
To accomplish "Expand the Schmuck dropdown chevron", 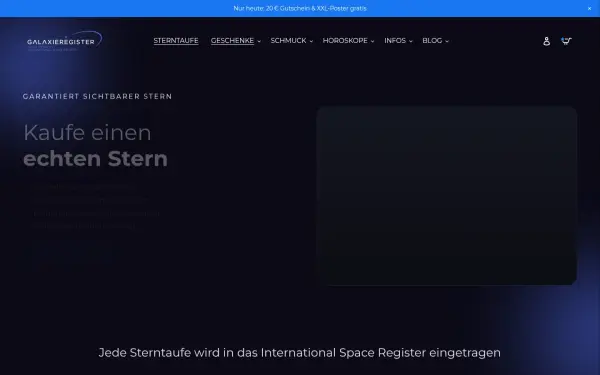I will click(311, 41).
